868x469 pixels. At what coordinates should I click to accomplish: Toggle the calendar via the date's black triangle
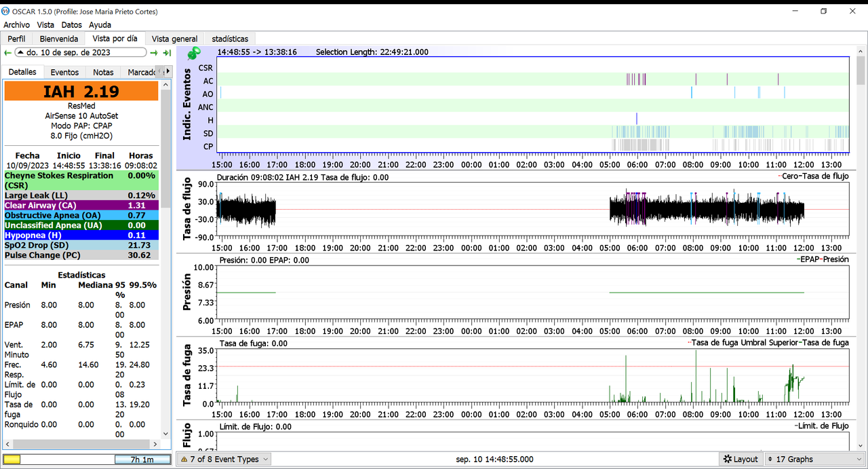(20, 52)
